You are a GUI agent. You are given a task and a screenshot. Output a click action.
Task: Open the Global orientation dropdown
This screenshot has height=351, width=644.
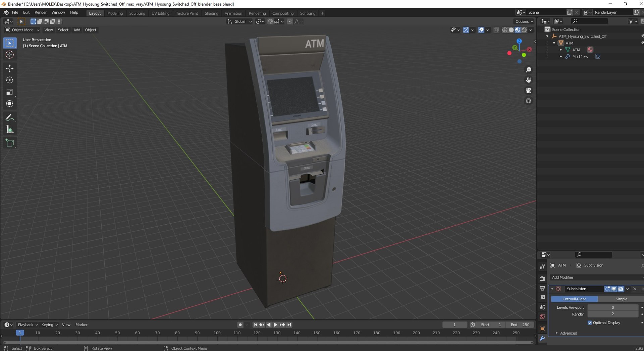(x=239, y=21)
